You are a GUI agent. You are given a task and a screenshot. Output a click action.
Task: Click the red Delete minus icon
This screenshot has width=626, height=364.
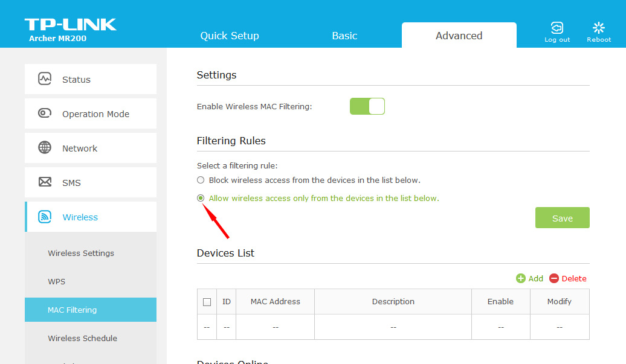click(554, 278)
